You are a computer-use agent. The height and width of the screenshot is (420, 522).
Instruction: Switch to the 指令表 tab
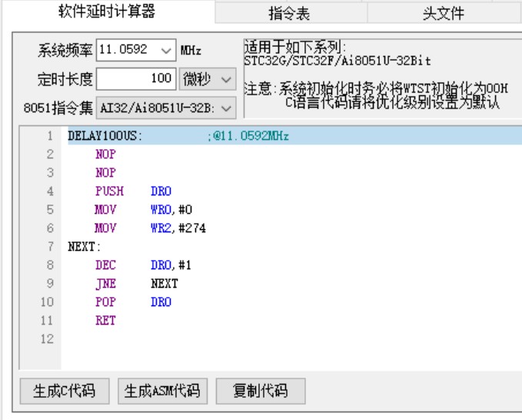point(288,13)
